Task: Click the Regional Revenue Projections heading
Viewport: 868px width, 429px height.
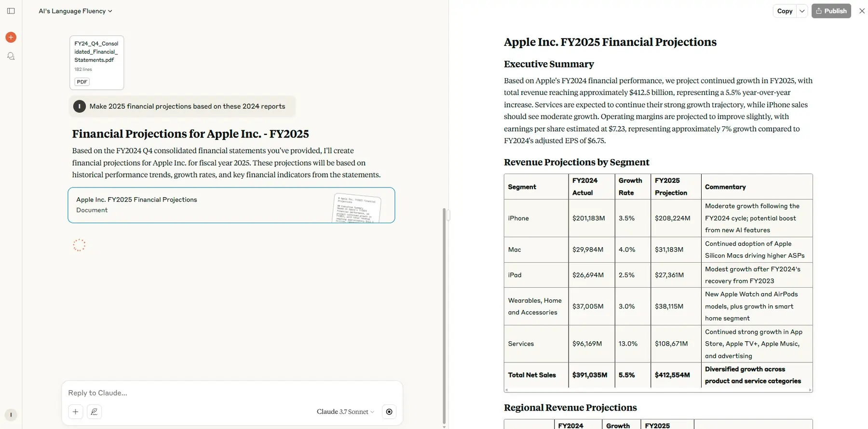Action: [x=570, y=407]
